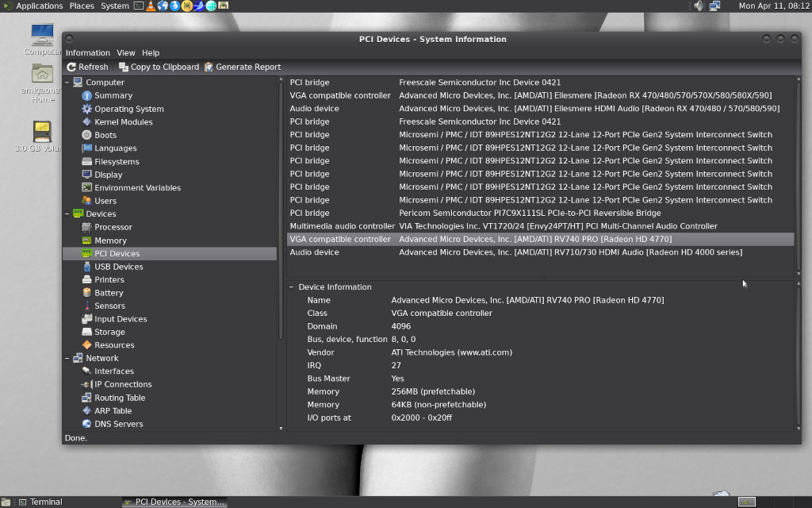The image size is (812, 508).
Task: Select the Resources icon
Action: 86,345
